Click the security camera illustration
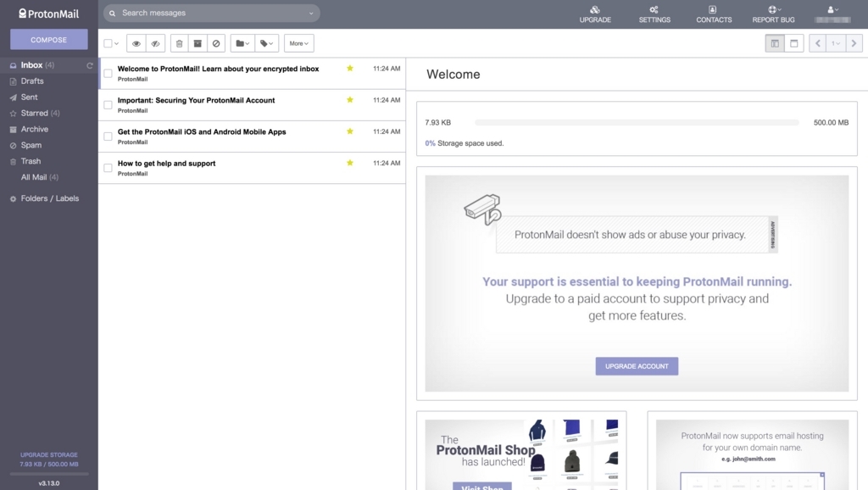 coord(482,209)
